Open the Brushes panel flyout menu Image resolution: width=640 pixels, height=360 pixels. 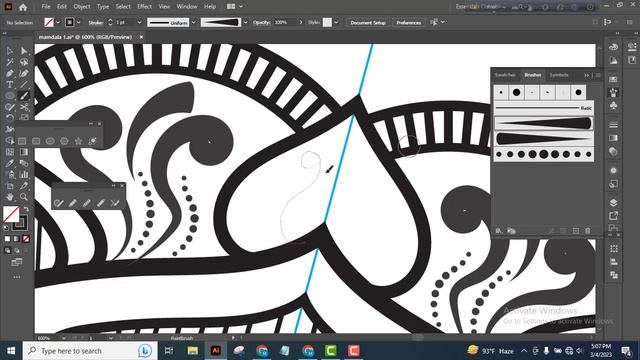(x=598, y=75)
